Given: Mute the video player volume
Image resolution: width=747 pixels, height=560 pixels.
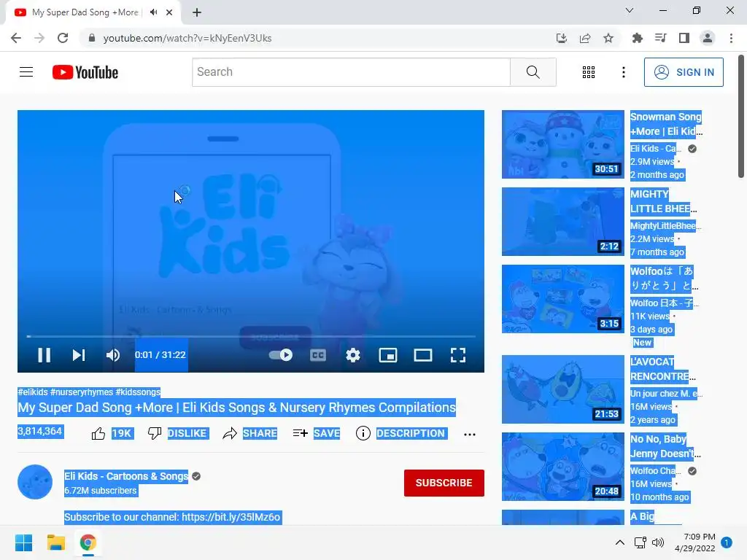Looking at the screenshot, I should (x=113, y=355).
